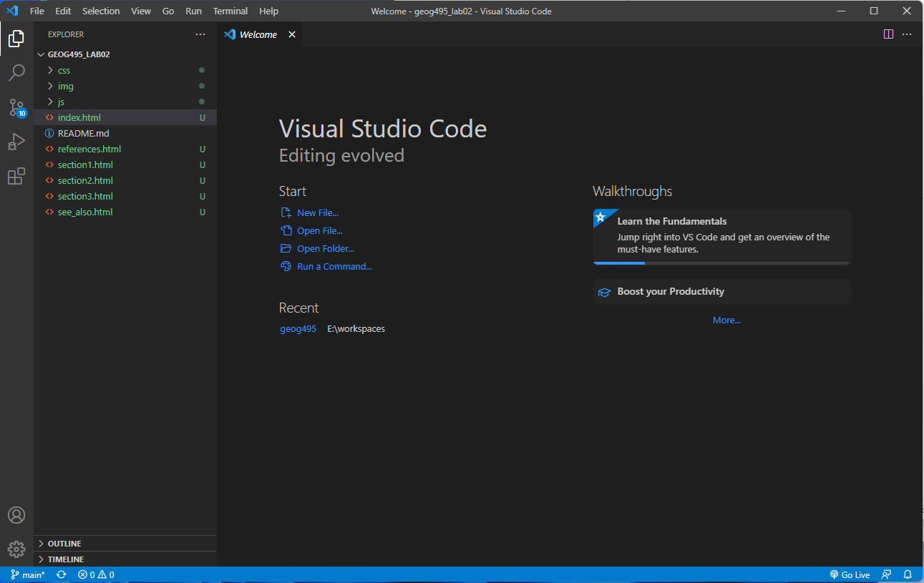Open the Run menu
Screen dimensions: 924x583
193,11
